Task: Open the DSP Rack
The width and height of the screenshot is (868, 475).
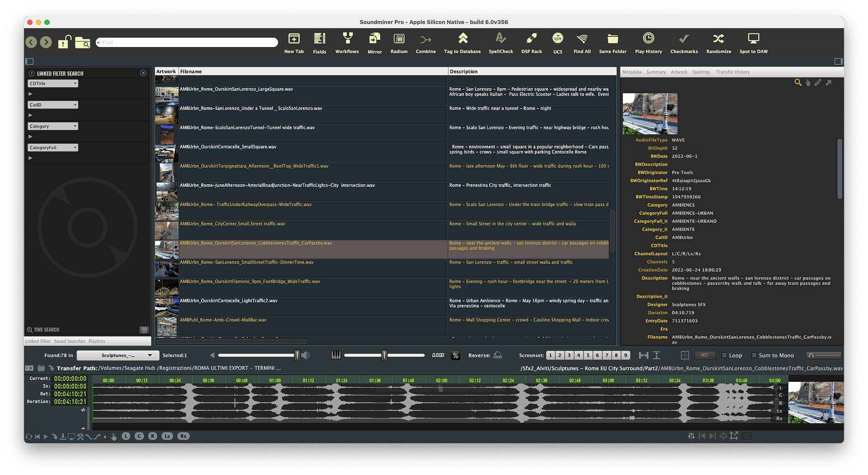Action: tap(531, 39)
